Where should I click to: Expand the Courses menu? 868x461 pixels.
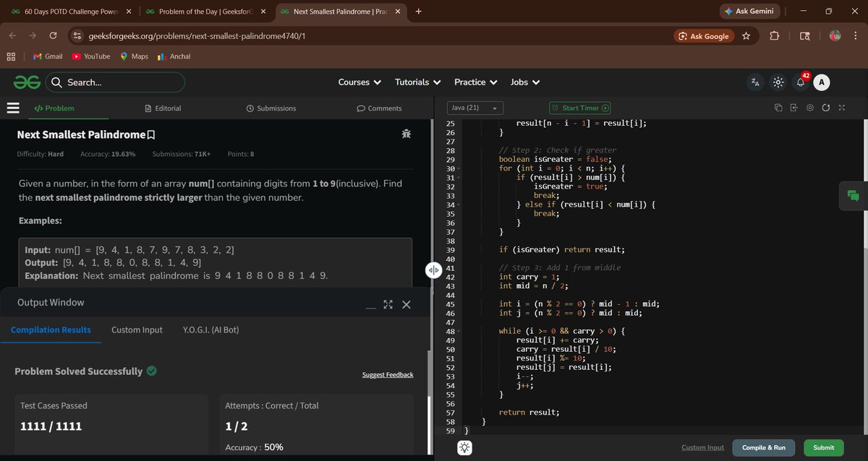tap(359, 82)
